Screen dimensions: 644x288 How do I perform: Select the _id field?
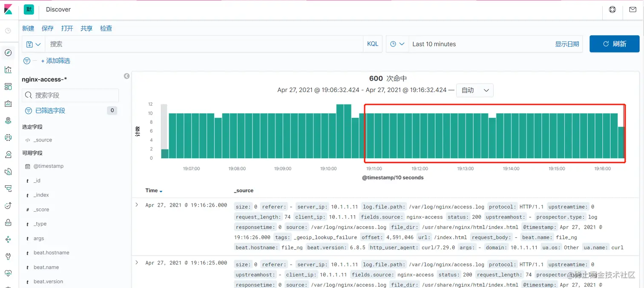[37, 181]
